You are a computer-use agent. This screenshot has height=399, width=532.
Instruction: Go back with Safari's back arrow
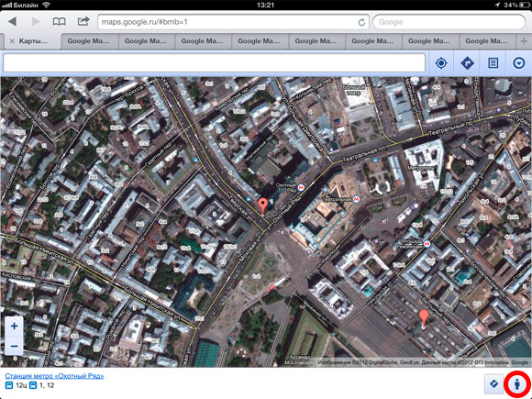click(13, 22)
